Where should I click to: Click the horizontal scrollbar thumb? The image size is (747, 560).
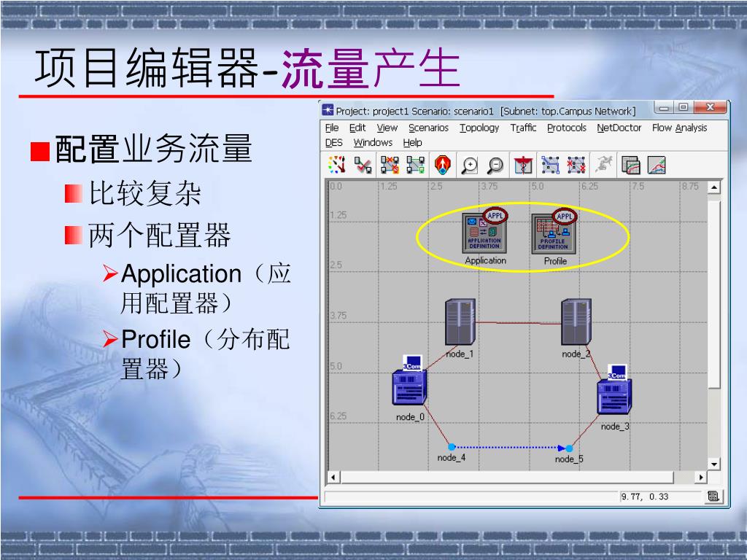click(x=507, y=477)
